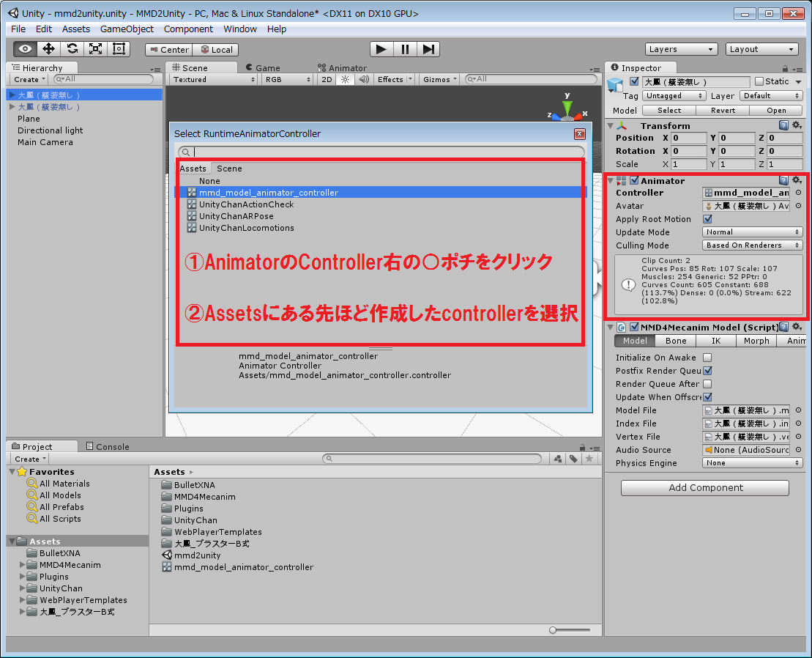Click Animator component help icon

pyautogui.click(x=783, y=180)
